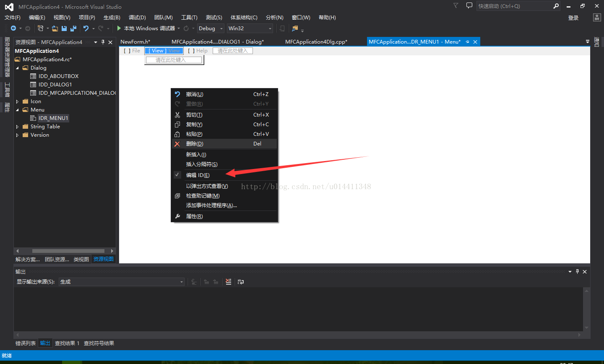Switch to MFCApplication4Dlg.cpp tab
This screenshot has width=604, height=364.
pyautogui.click(x=316, y=42)
